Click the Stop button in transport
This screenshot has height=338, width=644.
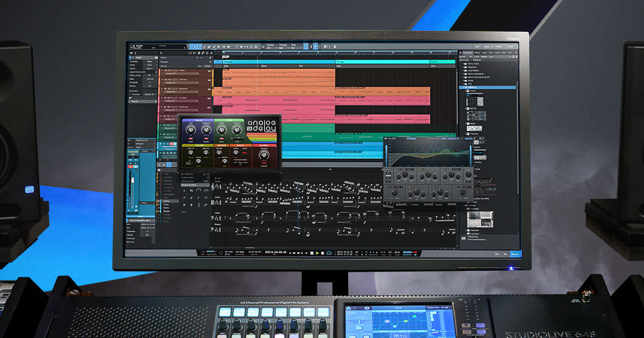click(312, 253)
